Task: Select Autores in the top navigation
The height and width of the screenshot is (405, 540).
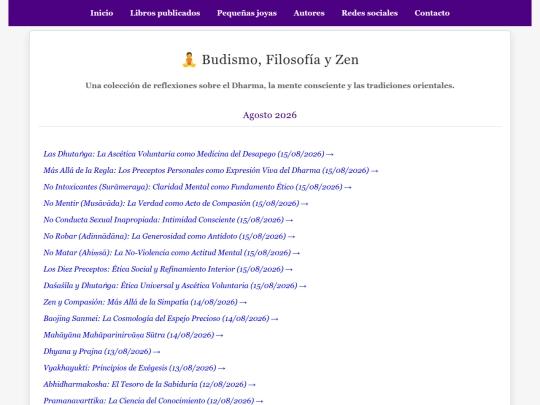Action: [309, 13]
